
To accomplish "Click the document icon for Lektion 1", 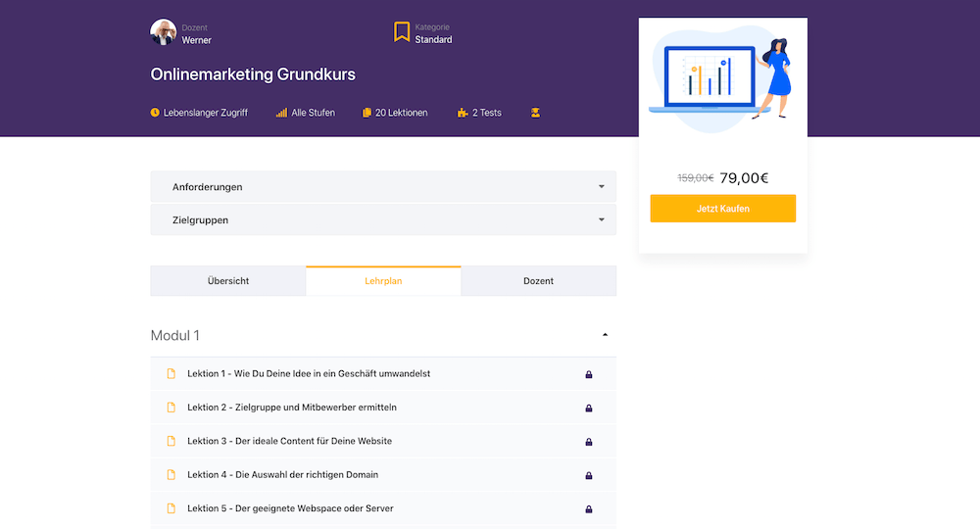I will (171, 373).
